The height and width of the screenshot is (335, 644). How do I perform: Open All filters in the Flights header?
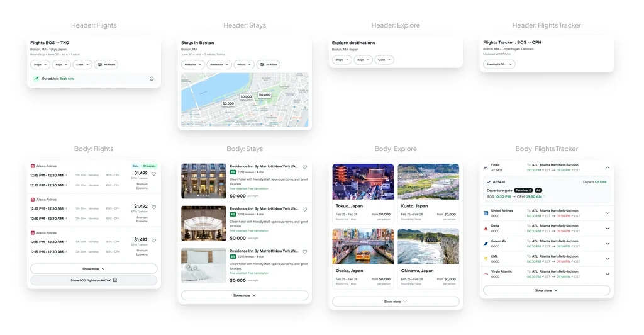click(106, 64)
